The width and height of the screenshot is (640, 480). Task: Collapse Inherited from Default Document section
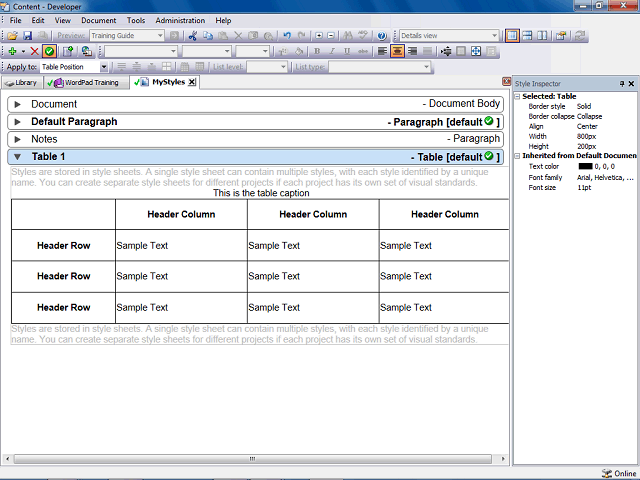tap(517, 156)
